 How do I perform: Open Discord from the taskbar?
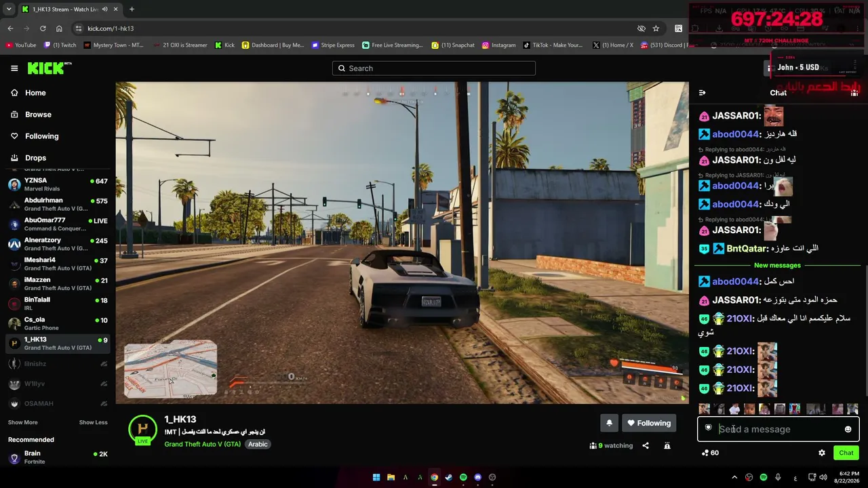(478, 477)
